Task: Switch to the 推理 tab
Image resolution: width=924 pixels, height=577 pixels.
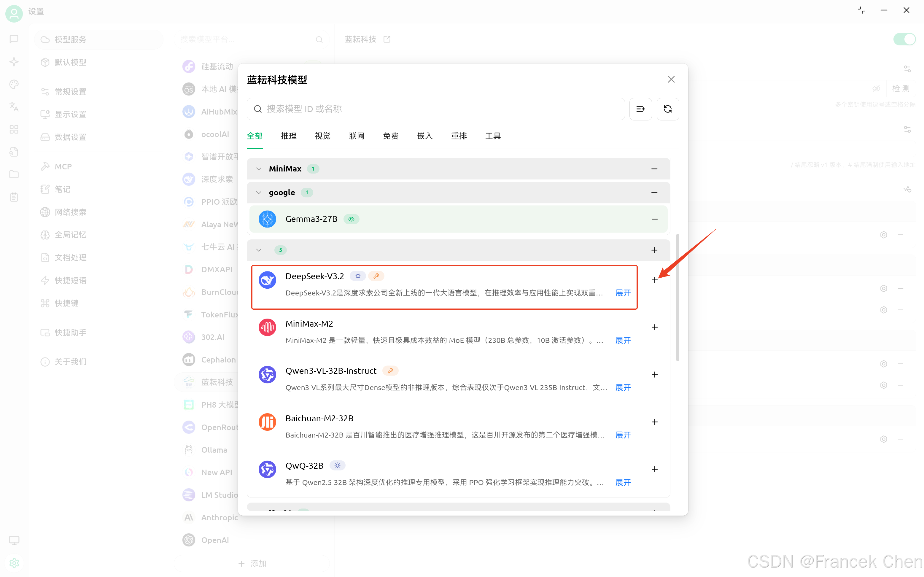Action: pos(288,136)
